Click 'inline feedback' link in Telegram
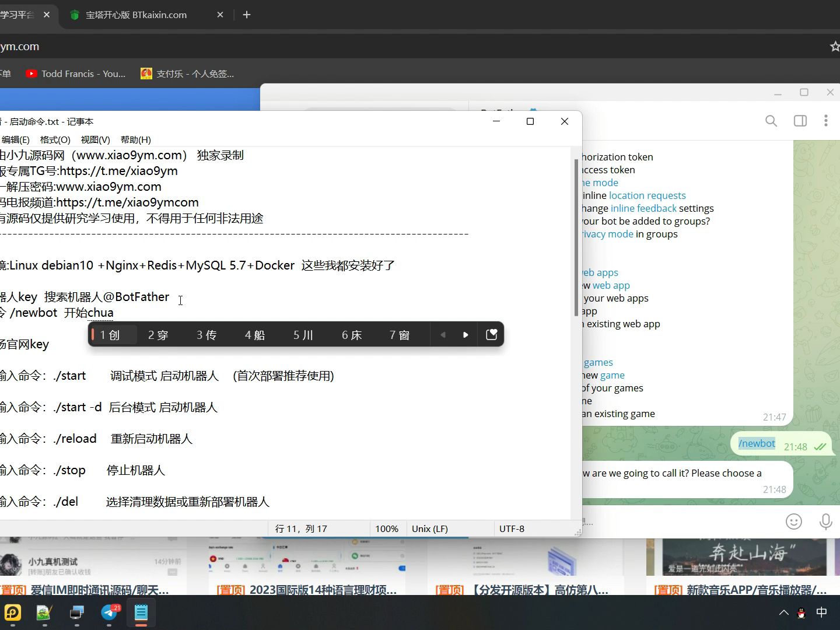The image size is (840, 630). point(643,208)
